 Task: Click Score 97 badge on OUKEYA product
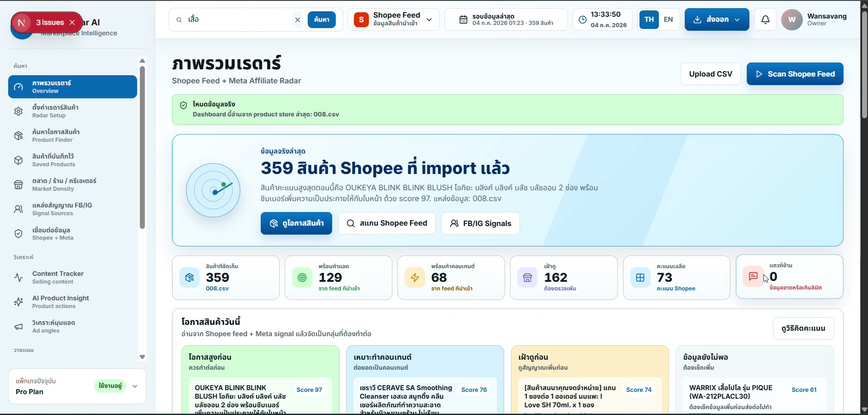310,390
